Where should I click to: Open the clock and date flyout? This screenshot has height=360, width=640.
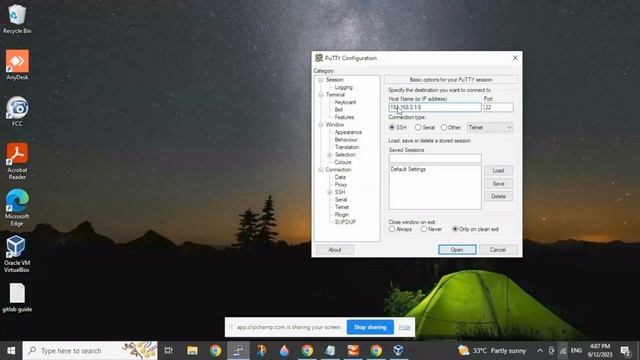tap(600, 351)
